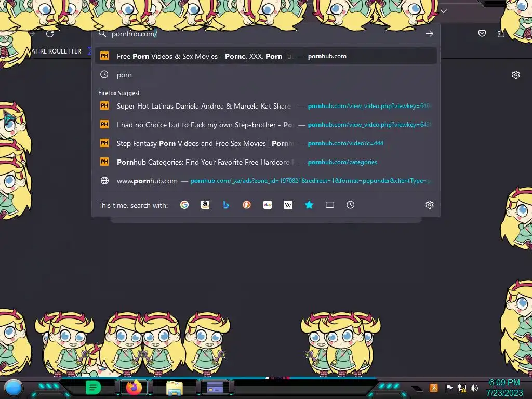Open the AFIRE ROULETTER bookmark
This screenshot has height=399, width=532.
click(x=56, y=51)
